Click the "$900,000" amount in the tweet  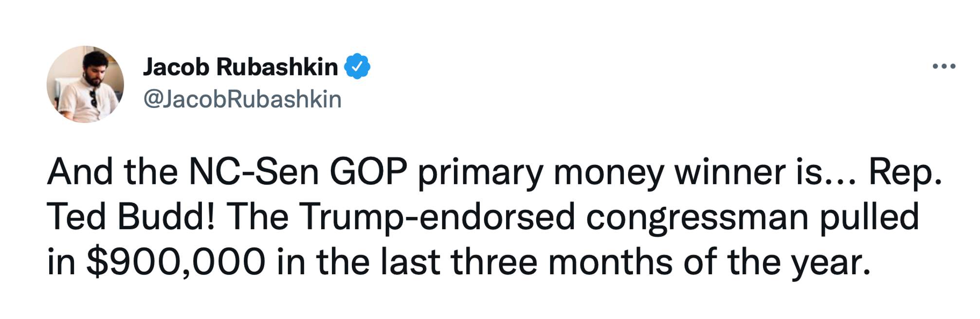click(x=176, y=263)
